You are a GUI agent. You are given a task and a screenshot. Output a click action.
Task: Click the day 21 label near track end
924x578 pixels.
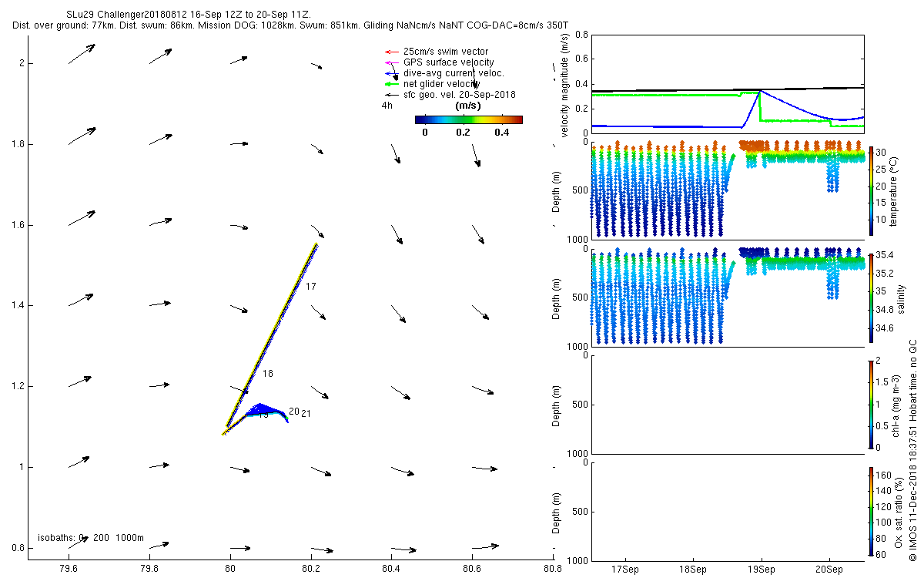pyautogui.click(x=306, y=414)
